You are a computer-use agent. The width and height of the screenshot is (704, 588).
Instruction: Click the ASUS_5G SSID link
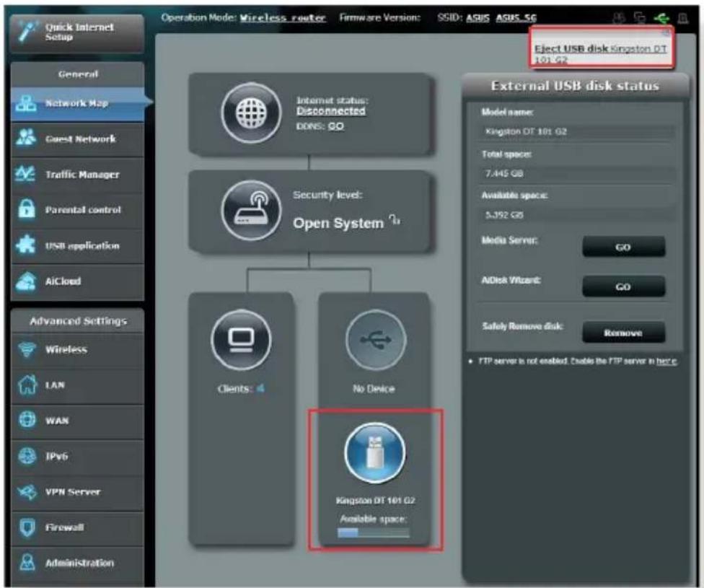tap(516, 18)
